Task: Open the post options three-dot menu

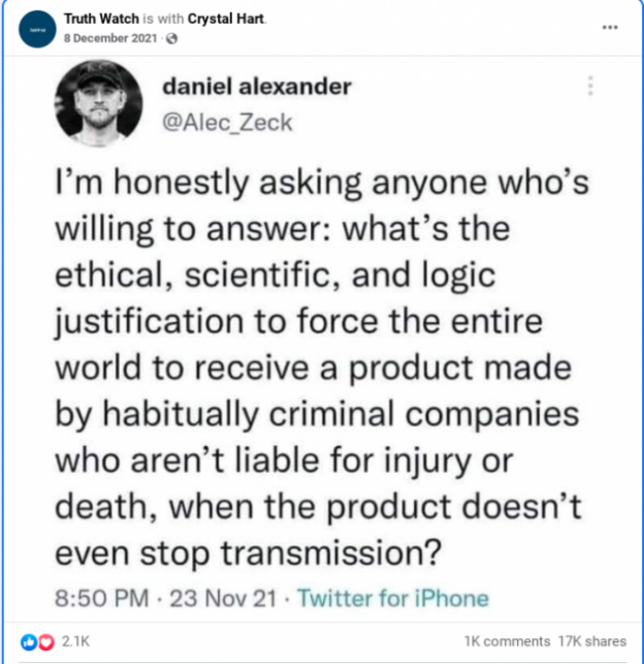Action: (x=610, y=27)
